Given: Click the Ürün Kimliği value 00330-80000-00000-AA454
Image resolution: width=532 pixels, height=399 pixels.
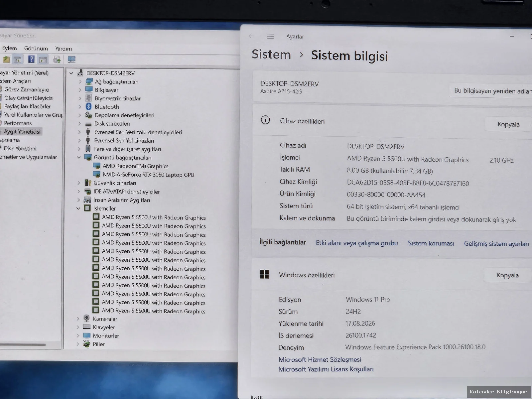Looking at the screenshot, I should 386,195.
